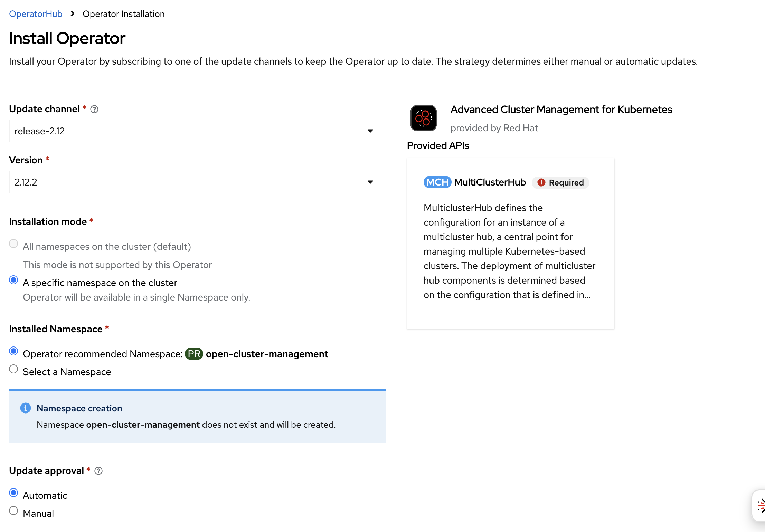Click the MulticlusterHub description paragraph
The width and height of the screenshot is (765, 532).
[510, 251]
